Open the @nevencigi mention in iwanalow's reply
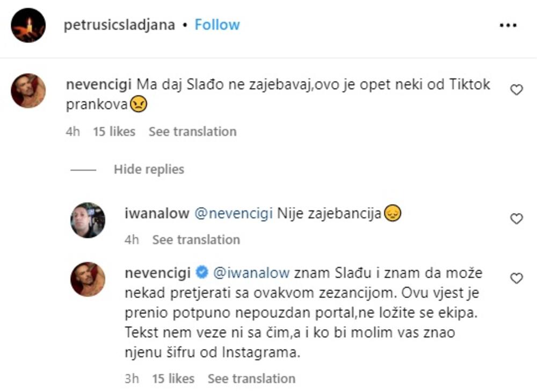537x392 pixels. pos(233,214)
